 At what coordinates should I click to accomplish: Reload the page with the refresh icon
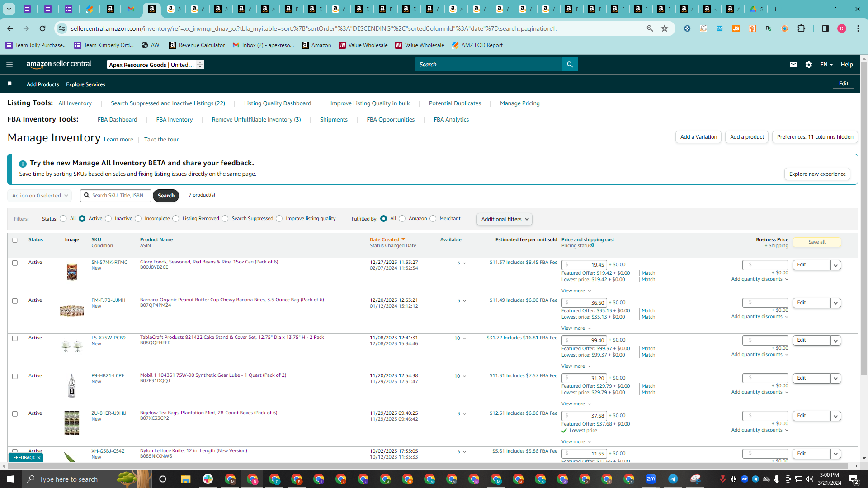[42, 28]
